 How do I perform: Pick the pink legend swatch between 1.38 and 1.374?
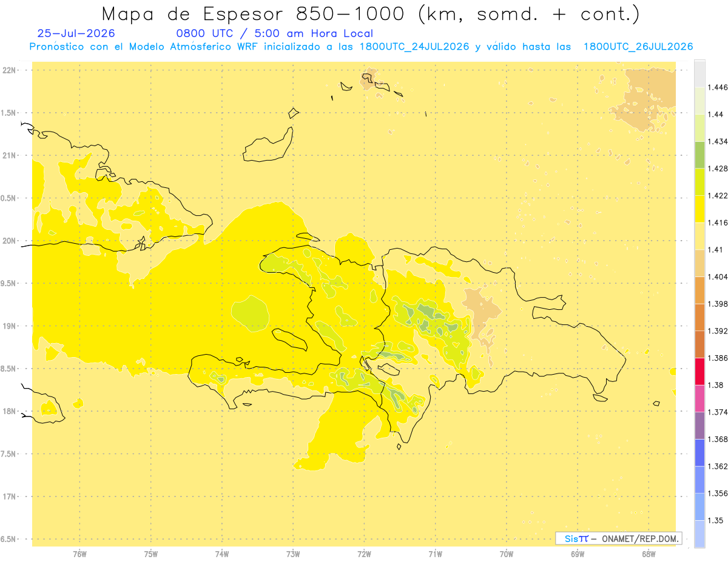point(699,398)
